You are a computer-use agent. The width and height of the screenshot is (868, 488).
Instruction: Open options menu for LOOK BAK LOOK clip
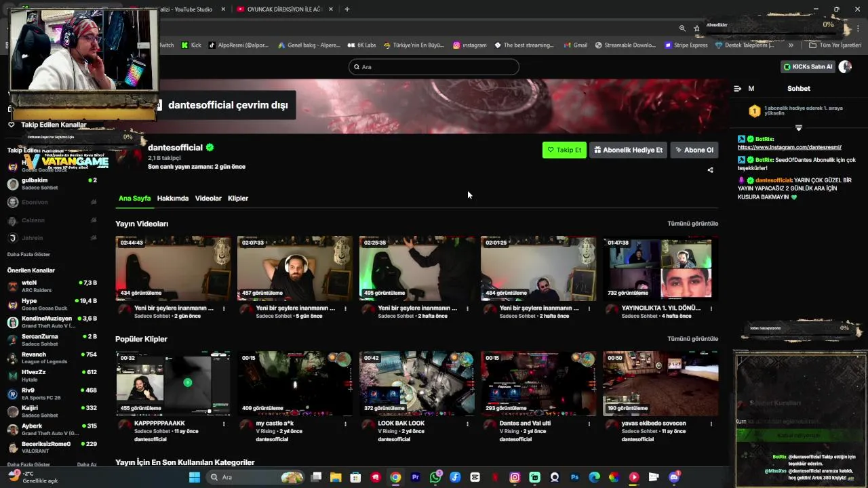(467, 424)
